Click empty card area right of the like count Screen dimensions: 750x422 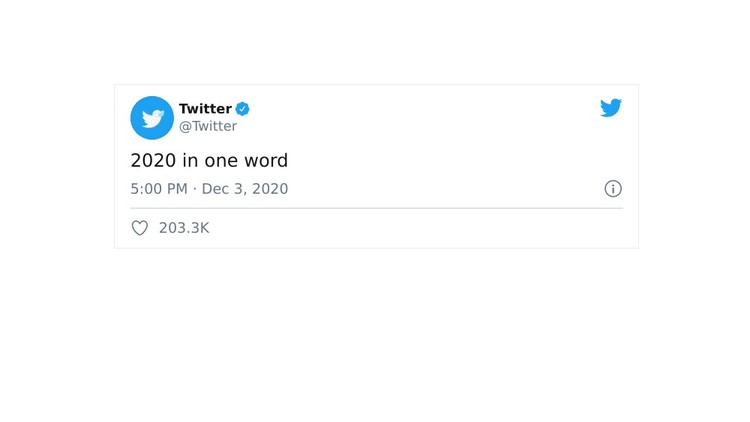[x=416, y=228]
